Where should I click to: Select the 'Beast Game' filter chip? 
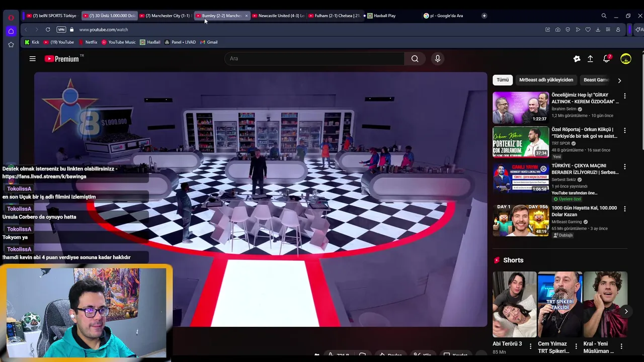click(596, 80)
